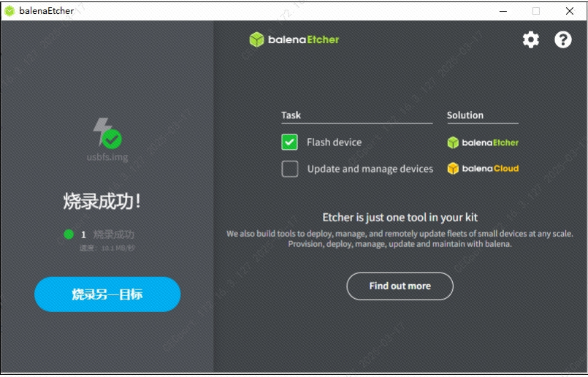Image resolution: width=588 pixels, height=377 pixels.
Task: Click the balenaEtcher solution logo
Action: (x=483, y=142)
